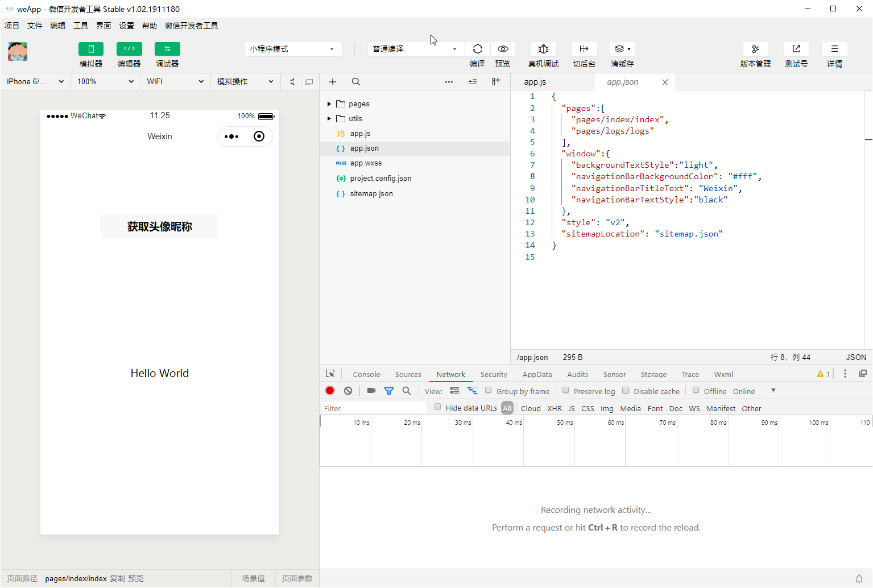Toggle the network filter funnel icon

pyautogui.click(x=389, y=391)
